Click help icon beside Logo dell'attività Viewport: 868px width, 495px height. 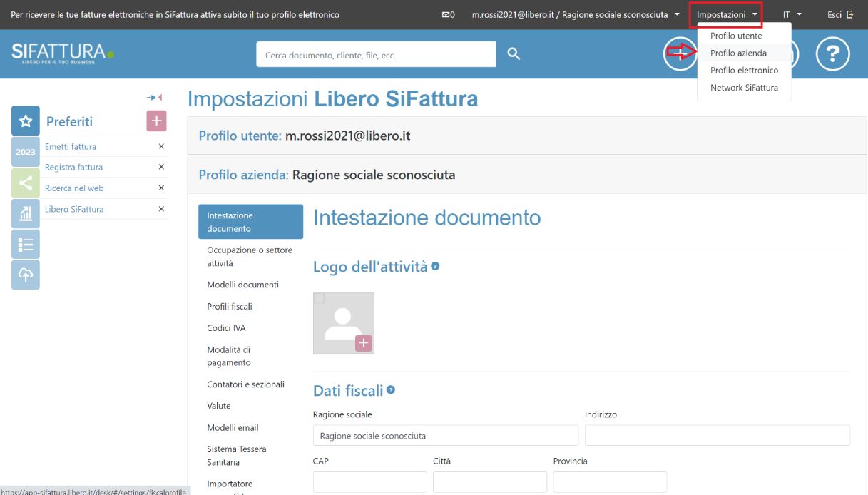(435, 266)
